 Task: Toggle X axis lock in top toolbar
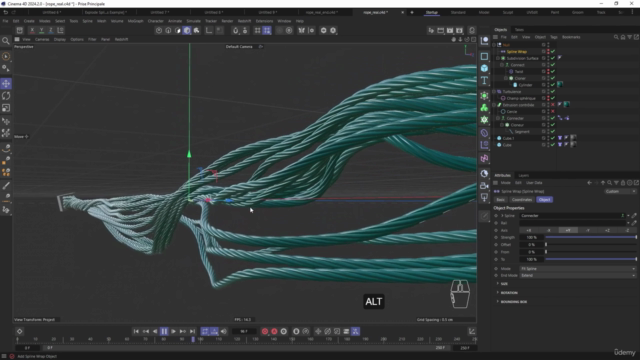[x=32, y=30]
